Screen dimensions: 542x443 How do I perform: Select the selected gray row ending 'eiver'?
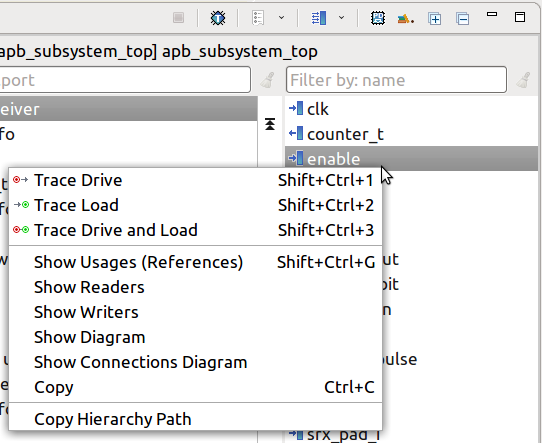coord(128,109)
